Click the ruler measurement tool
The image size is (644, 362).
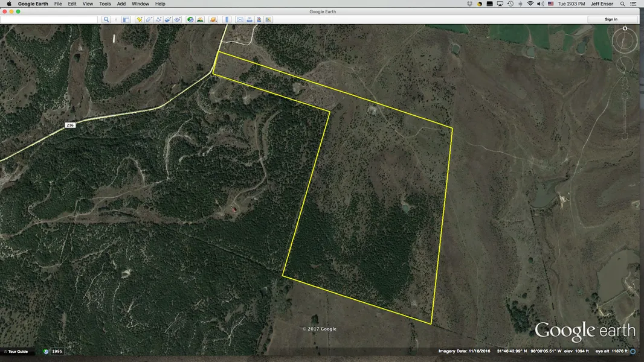point(227,19)
